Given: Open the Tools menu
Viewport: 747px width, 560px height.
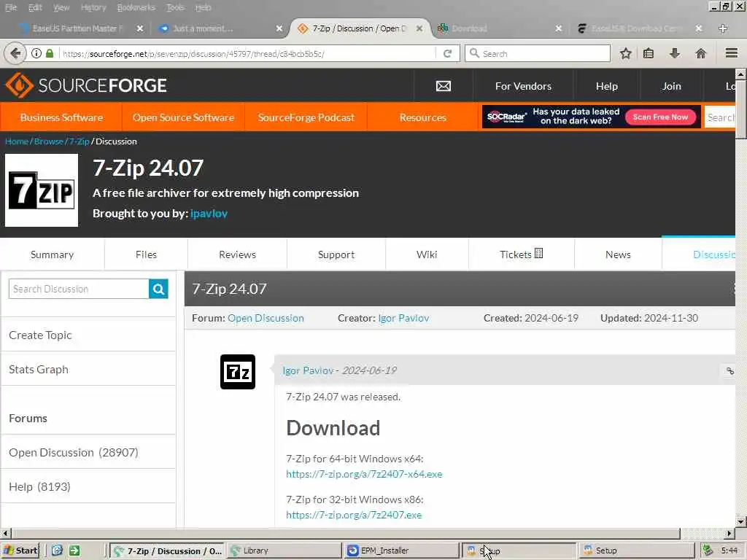Looking at the screenshot, I should tap(175, 7).
